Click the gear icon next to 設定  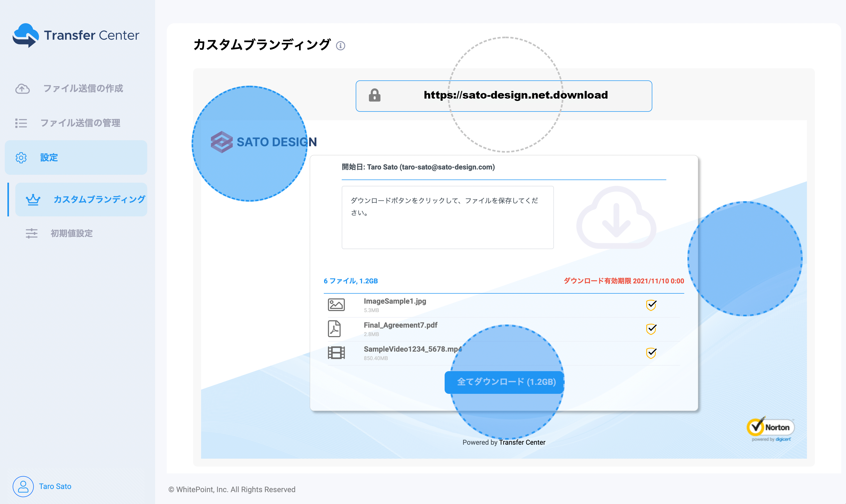pos(21,158)
